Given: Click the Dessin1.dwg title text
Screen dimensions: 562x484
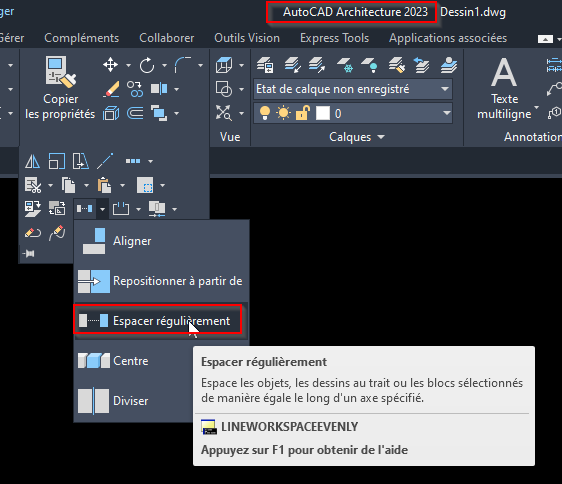Looking at the screenshot, I should coord(473,12).
